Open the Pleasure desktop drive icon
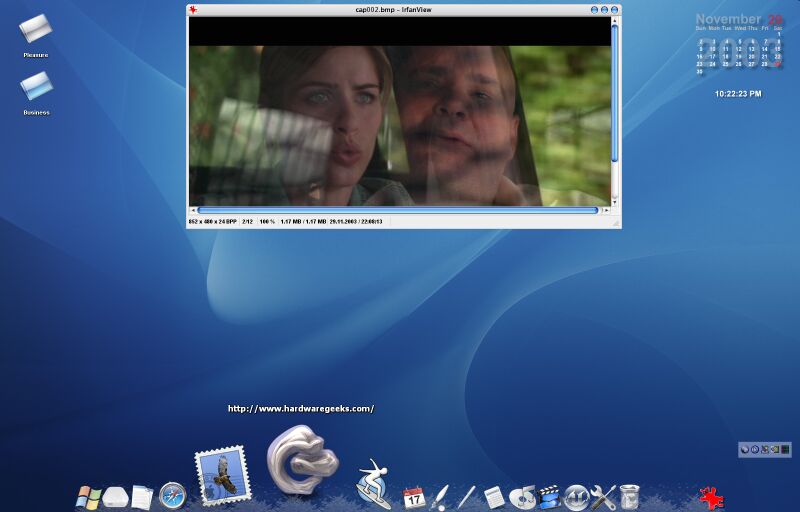Screen dimensions: 800x512 36,29
